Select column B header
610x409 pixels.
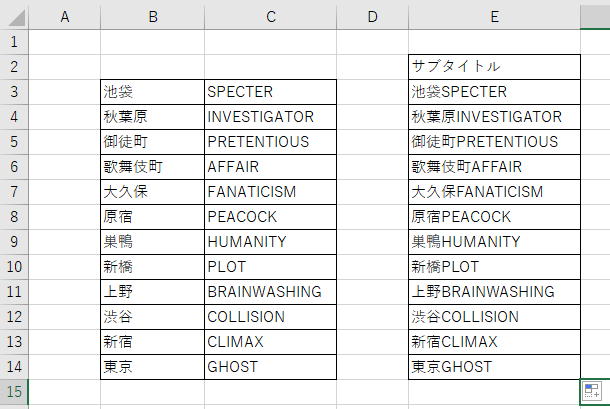[152, 16]
